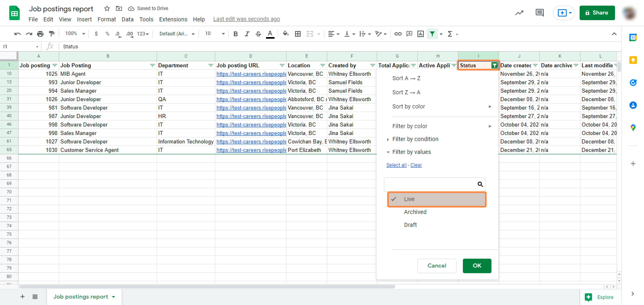Open Contacts side panel

[633, 105]
